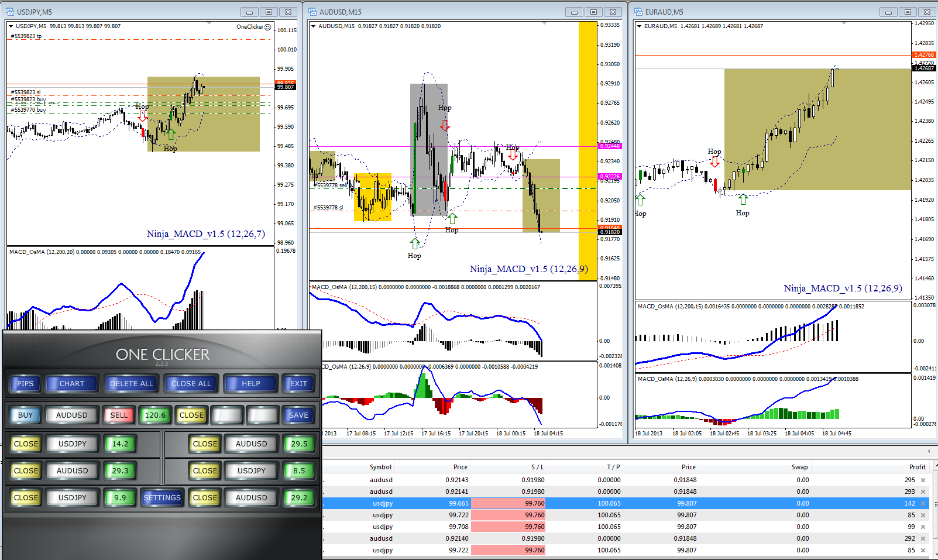
Task: Click the green 14.2 pips value
Action: tap(120, 444)
